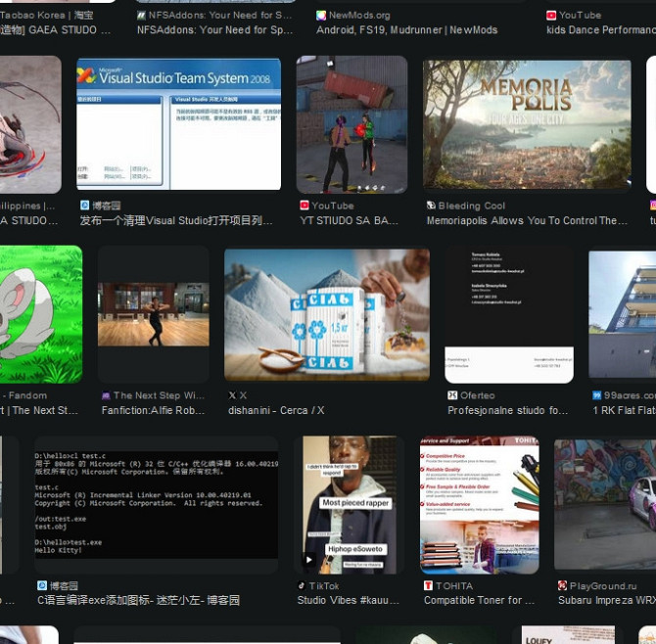Click the PlayGround.ru favicon

562,585
